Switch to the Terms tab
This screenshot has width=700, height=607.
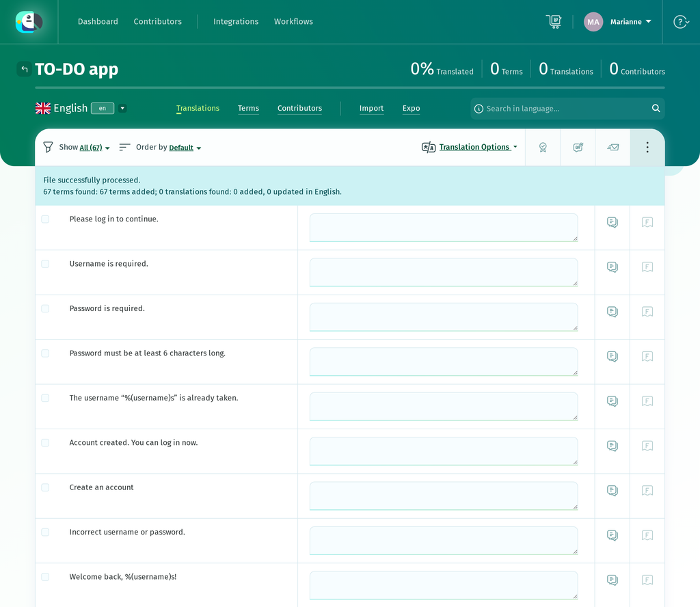click(x=248, y=108)
